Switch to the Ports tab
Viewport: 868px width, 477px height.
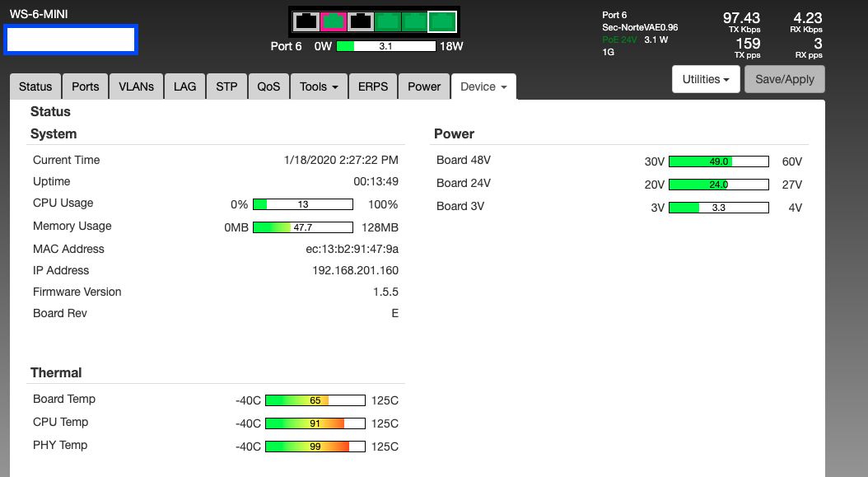pos(85,87)
